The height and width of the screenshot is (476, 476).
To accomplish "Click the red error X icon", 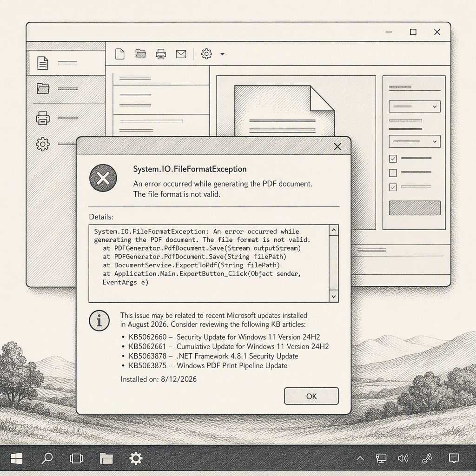I will coord(103,178).
